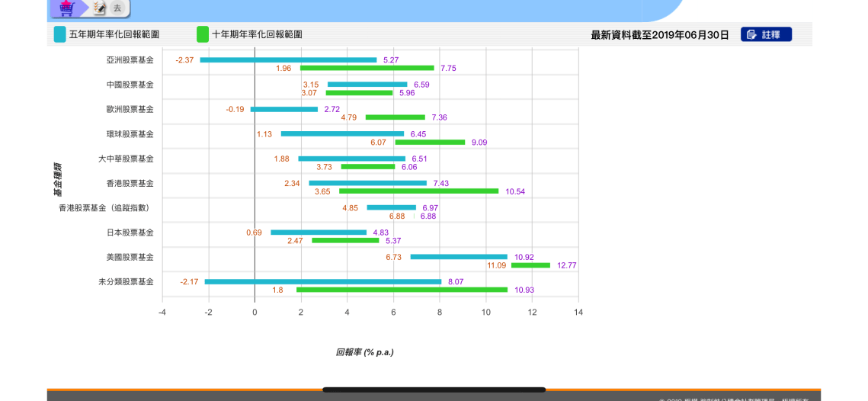Select the 亞洲股票基金 five-year bar
The width and height of the screenshot is (868, 401).
[288, 59]
